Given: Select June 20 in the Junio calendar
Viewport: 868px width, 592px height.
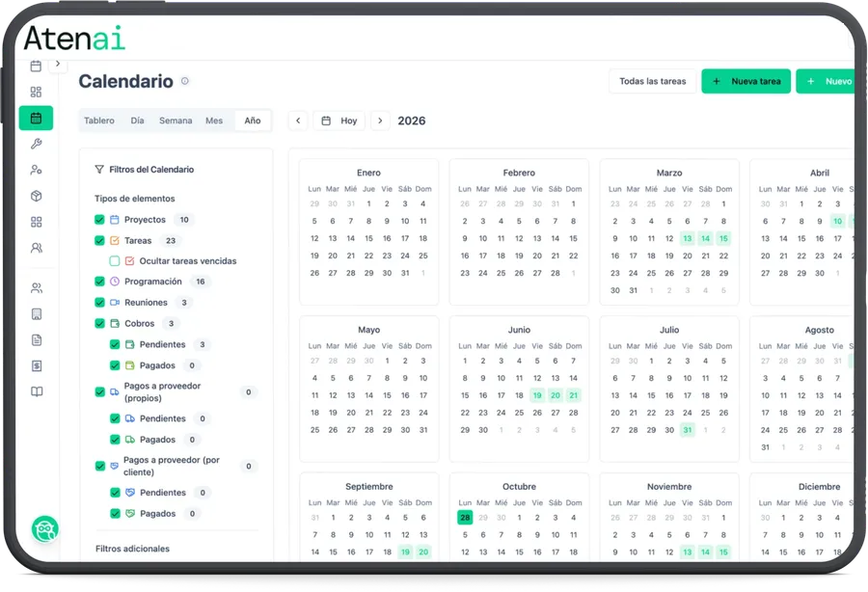Looking at the screenshot, I should point(556,395).
